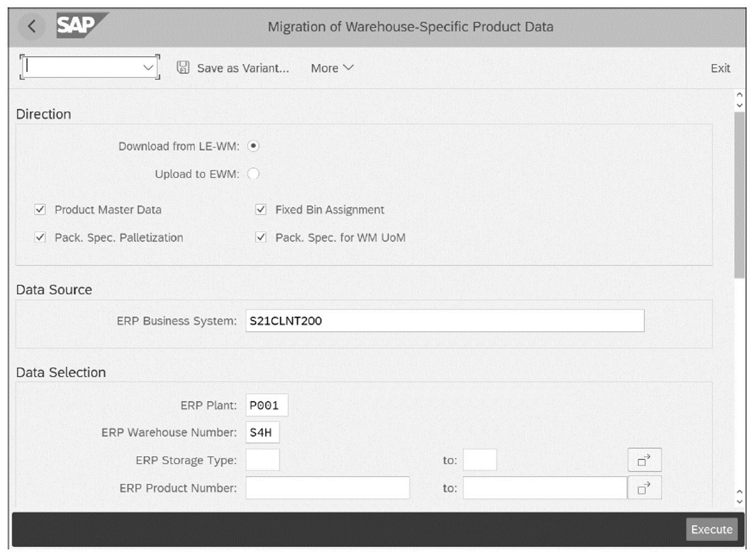Uncheck Product Master Data

coord(39,209)
